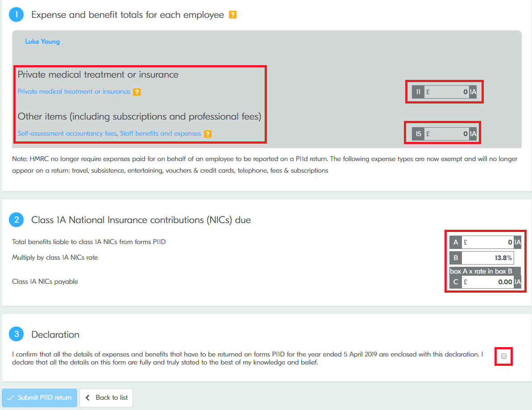Click 'Class 1A NICs payable' label
This screenshot has width=532, height=410.
point(45,282)
